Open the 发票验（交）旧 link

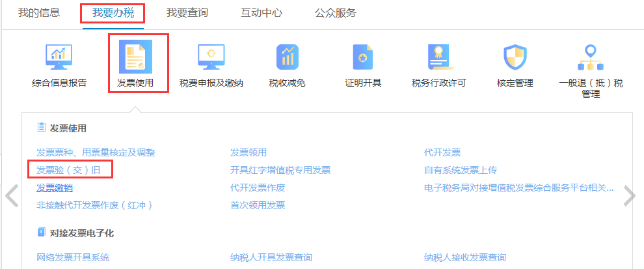click(x=68, y=170)
